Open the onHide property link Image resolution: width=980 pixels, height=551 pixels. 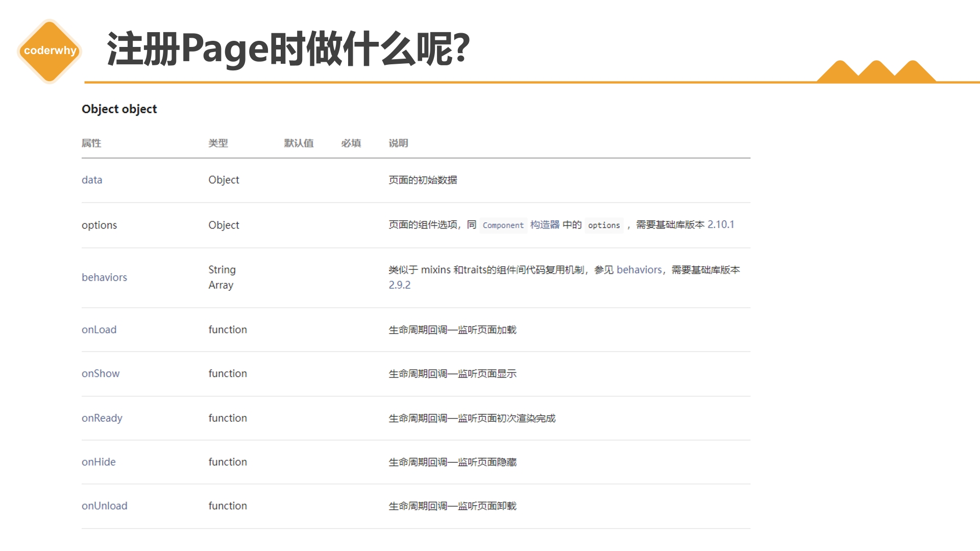(99, 462)
